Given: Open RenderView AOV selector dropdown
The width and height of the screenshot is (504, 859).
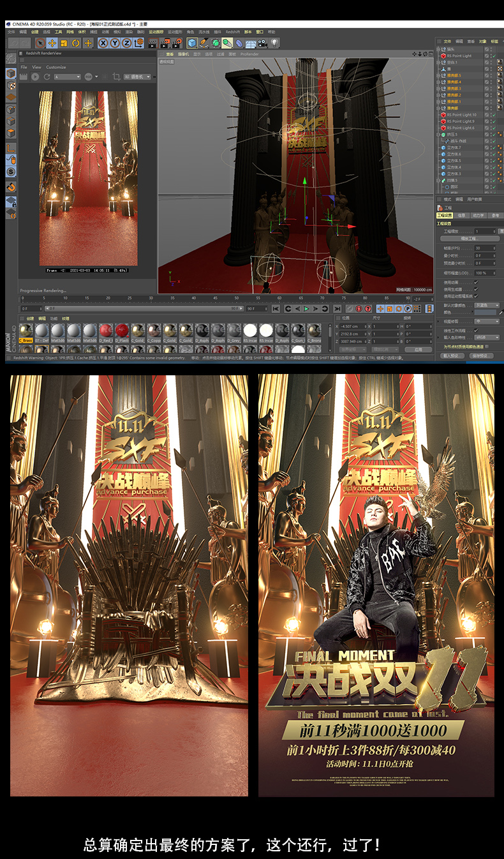Looking at the screenshot, I should pos(67,77).
